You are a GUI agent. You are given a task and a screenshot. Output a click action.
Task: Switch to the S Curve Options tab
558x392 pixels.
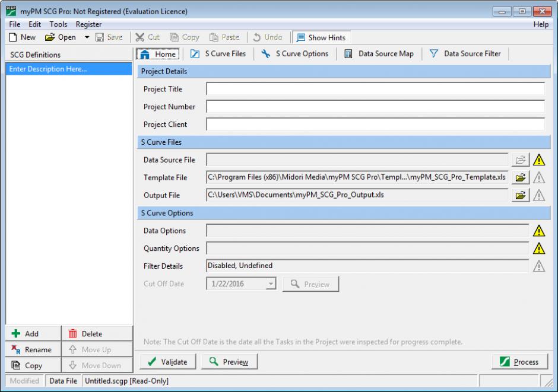coord(295,53)
